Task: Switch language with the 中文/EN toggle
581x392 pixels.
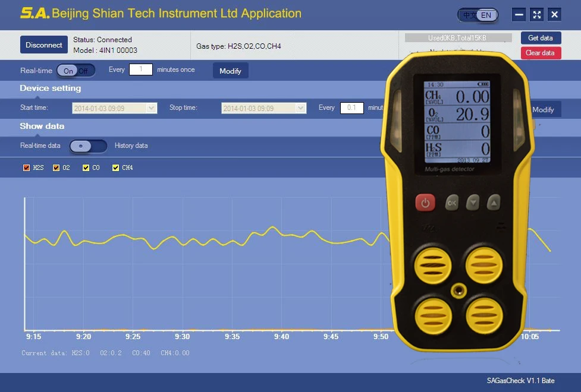Action: (x=478, y=15)
